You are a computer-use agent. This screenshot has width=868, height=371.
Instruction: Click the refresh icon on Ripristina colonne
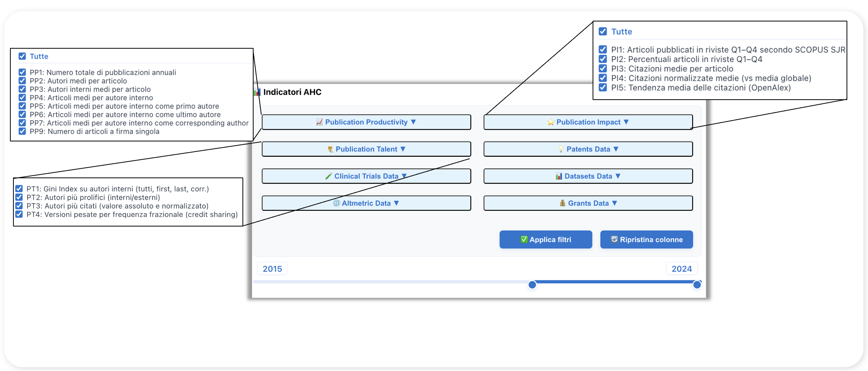click(614, 239)
